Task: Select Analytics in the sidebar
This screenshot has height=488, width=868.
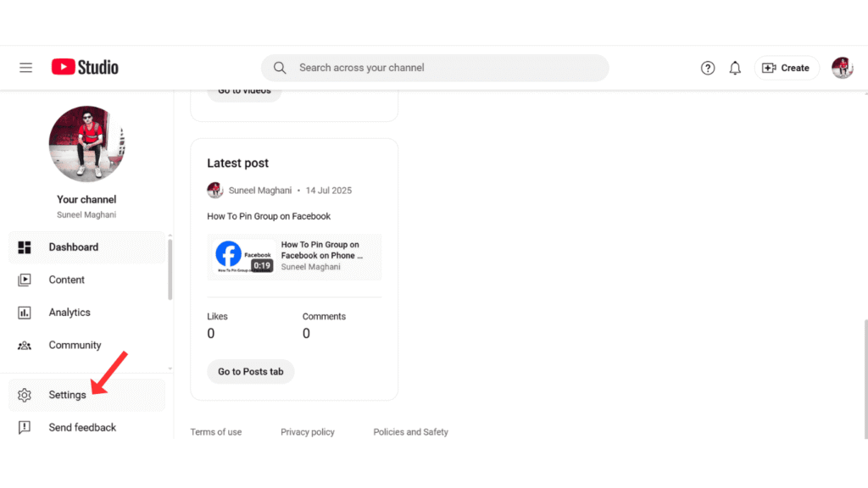Action: click(x=70, y=313)
